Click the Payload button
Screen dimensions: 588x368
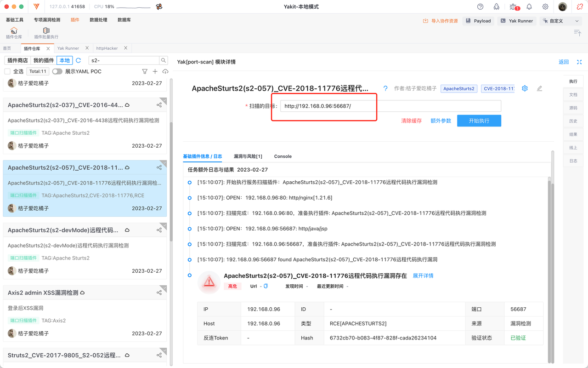click(478, 21)
